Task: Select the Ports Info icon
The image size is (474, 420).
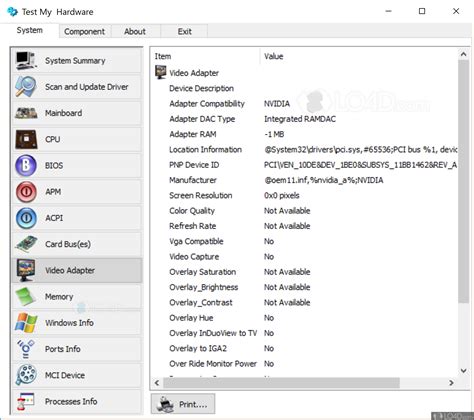Action: [26, 349]
